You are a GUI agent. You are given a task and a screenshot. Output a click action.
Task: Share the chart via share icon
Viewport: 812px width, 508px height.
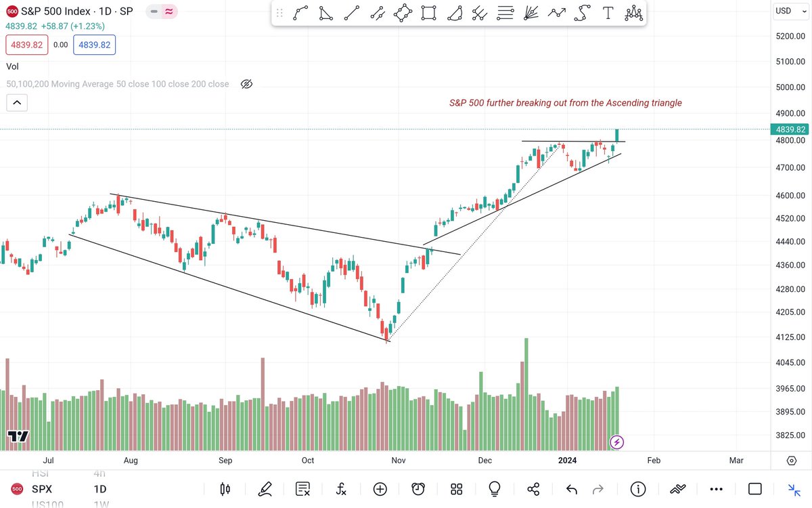coord(533,489)
